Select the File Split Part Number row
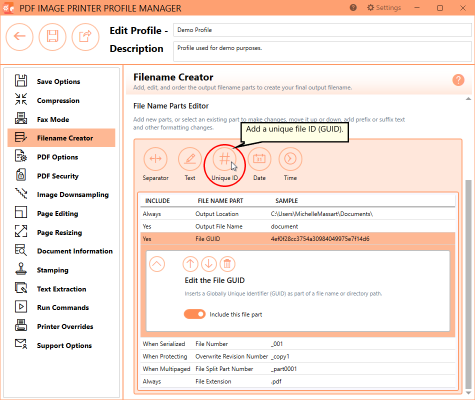The height and width of the screenshot is (400, 475). [x=298, y=369]
